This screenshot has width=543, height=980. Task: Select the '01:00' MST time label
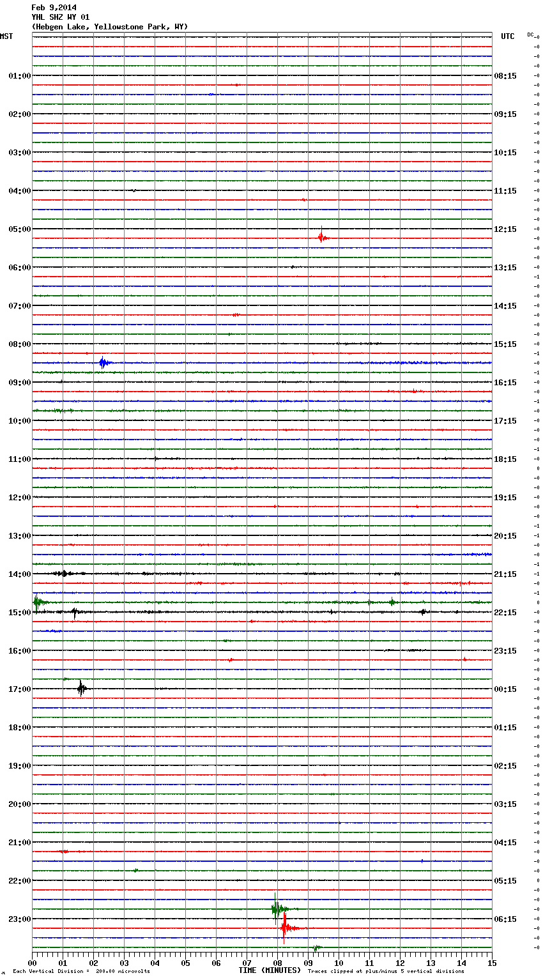point(20,76)
